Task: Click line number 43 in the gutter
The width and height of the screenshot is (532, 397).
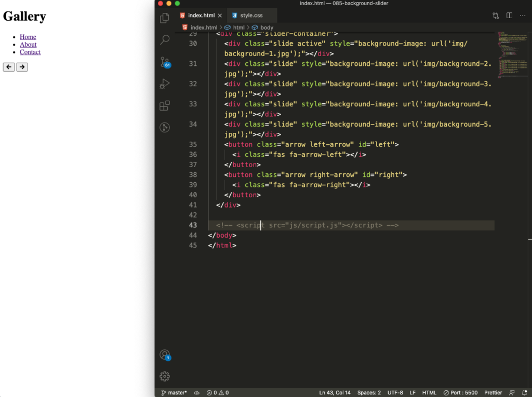Action: [193, 225]
